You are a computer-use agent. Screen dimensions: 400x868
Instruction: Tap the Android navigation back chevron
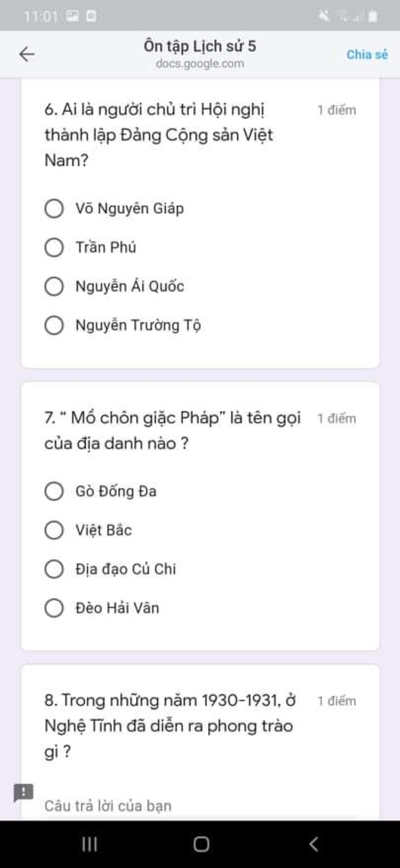(313, 844)
